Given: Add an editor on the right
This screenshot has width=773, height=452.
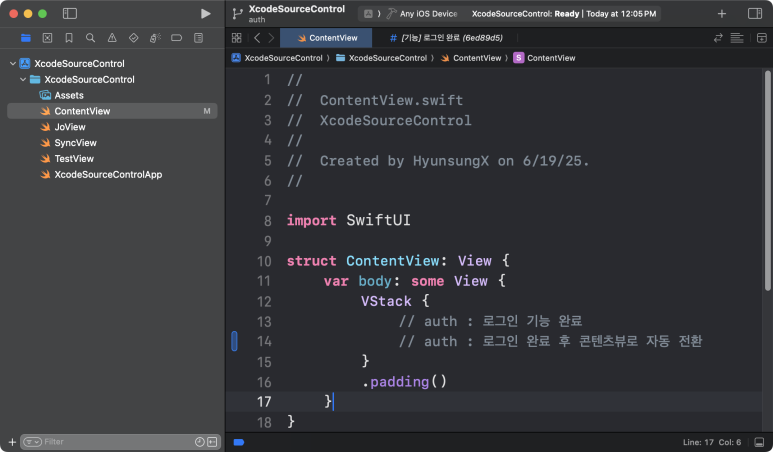Looking at the screenshot, I should click(762, 38).
